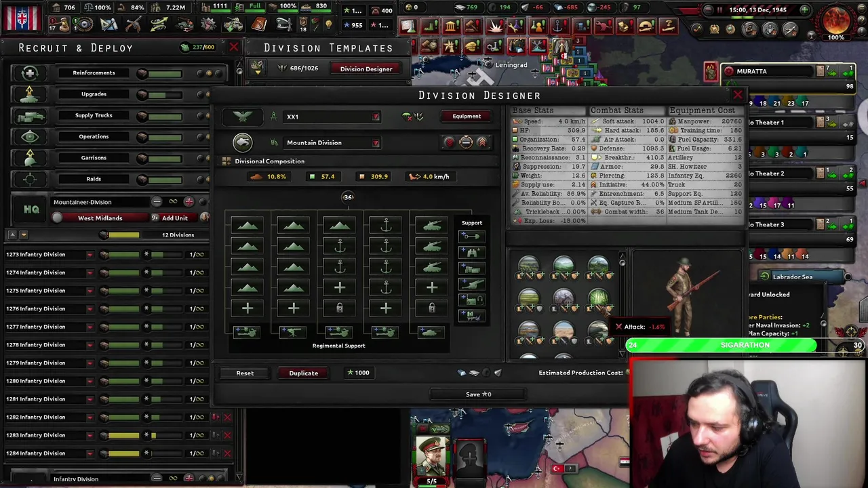The image size is (868, 488).
Task: Toggle the middle equipment priority button in the designer
Action: (466, 142)
